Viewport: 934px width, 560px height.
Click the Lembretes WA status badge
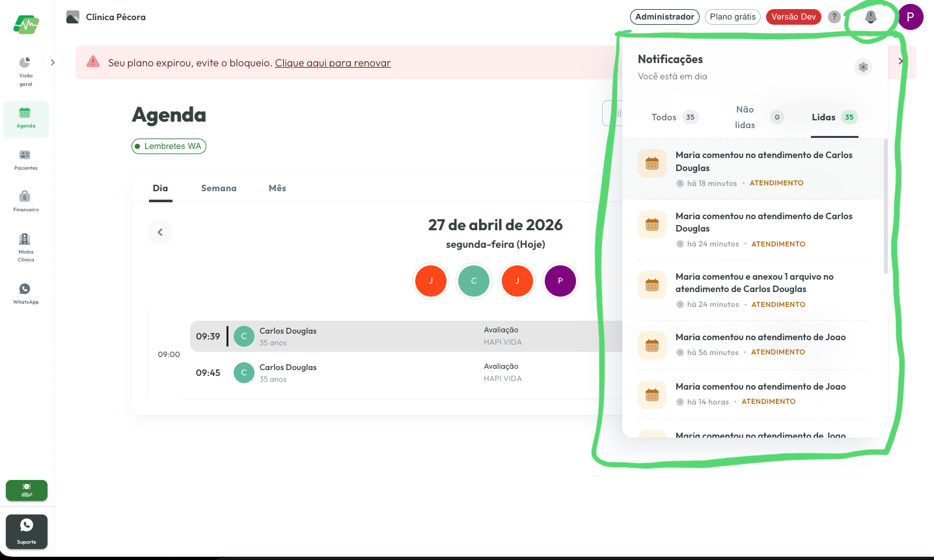coord(169,146)
